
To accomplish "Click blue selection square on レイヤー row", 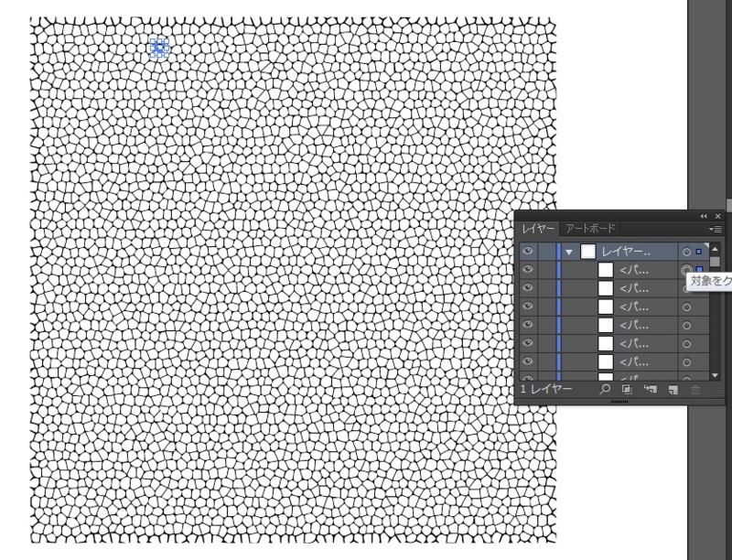I will click(699, 252).
